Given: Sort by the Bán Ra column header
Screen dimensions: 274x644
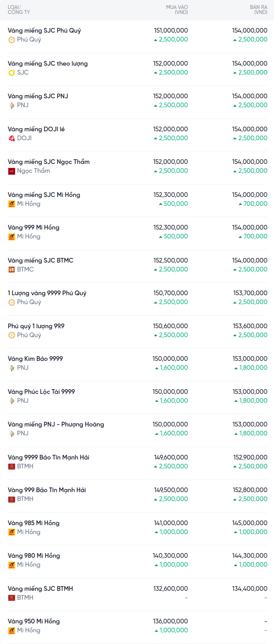Looking at the screenshot, I should (x=258, y=10).
